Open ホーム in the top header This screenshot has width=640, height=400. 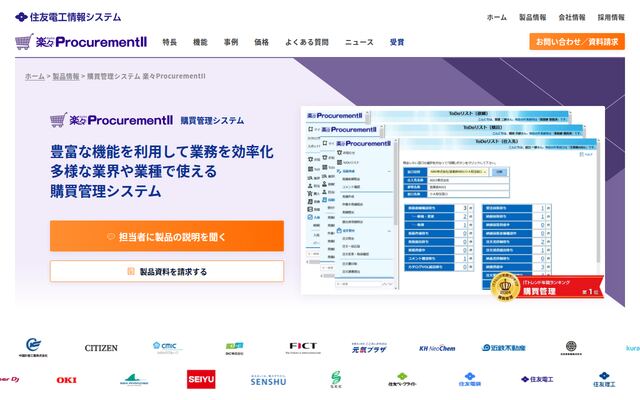(496, 17)
